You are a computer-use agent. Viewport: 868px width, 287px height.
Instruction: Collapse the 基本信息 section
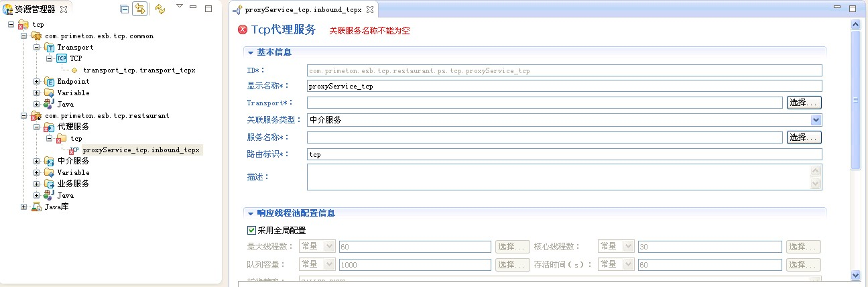[x=251, y=52]
